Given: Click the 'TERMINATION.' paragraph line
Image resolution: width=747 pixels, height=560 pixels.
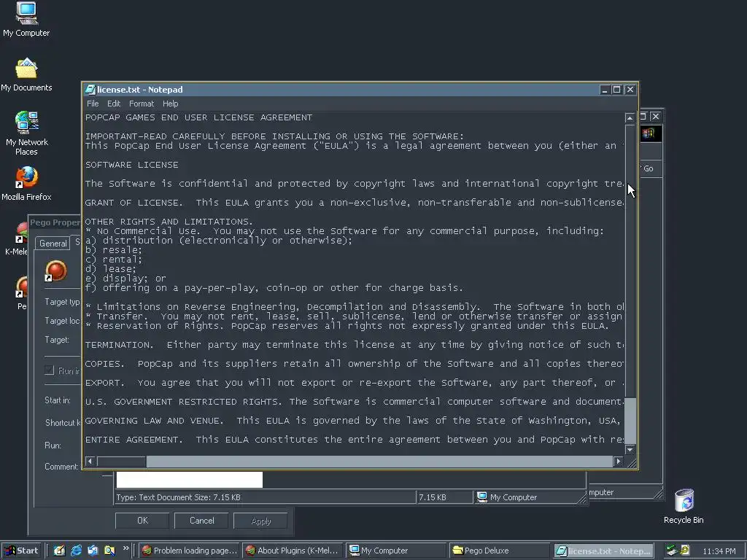Looking at the screenshot, I should [354, 345].
